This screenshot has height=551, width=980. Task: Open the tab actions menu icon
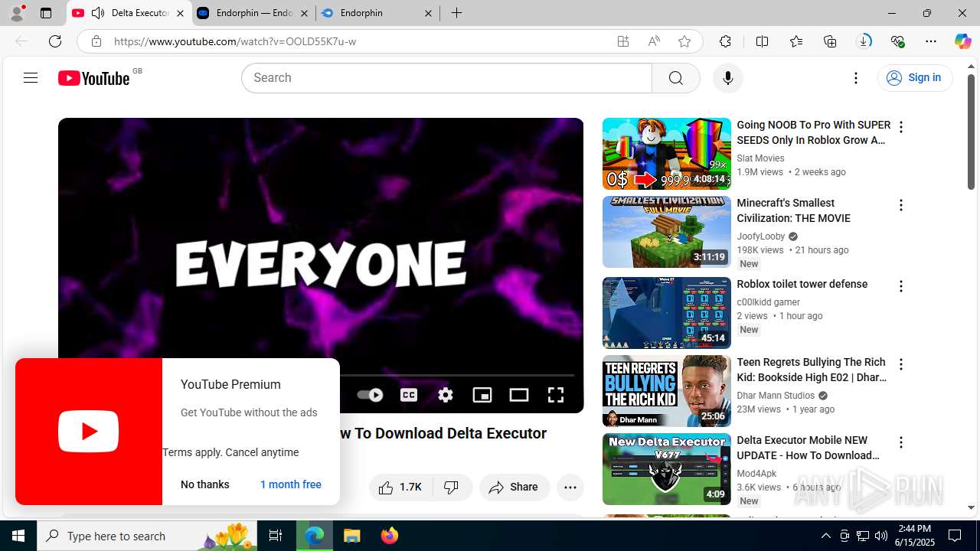pos(46,13)
